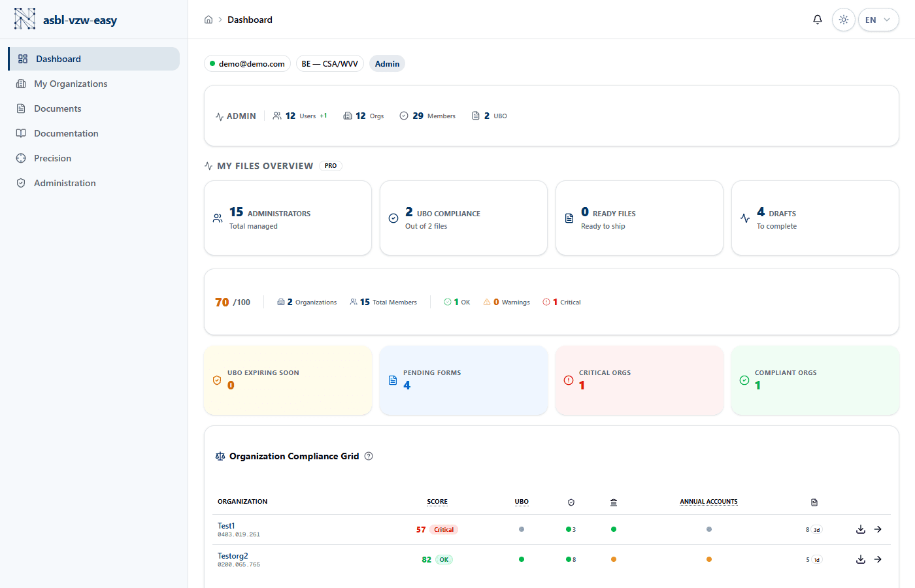
Task: Click the 1 OK status count
Action: coord(457,302)
